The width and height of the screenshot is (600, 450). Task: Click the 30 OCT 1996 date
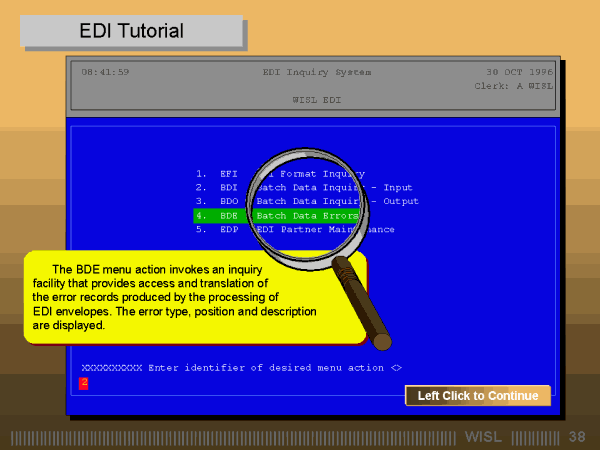pyautogui.click(x=518, y=72)
